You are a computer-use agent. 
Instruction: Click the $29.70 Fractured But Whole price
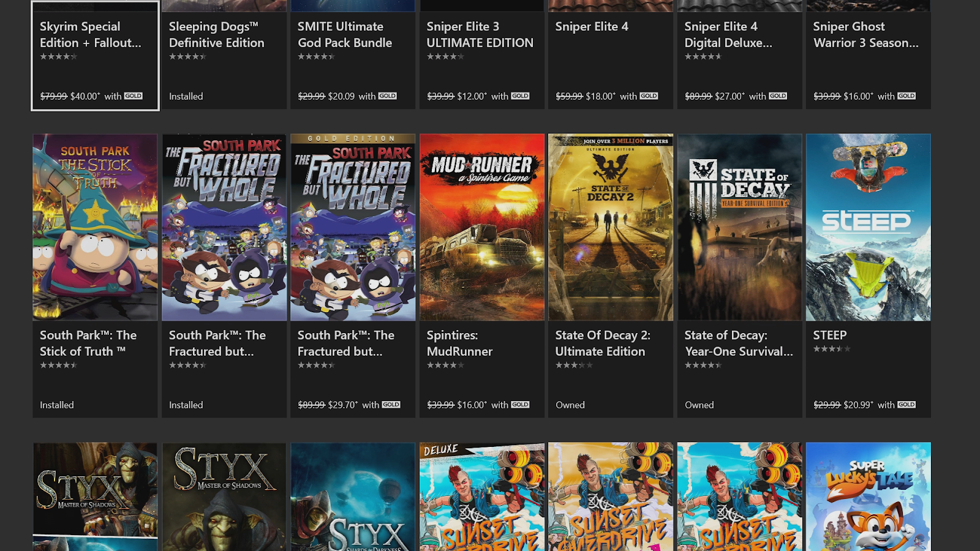pyautogui.click(x=343, y=405)
